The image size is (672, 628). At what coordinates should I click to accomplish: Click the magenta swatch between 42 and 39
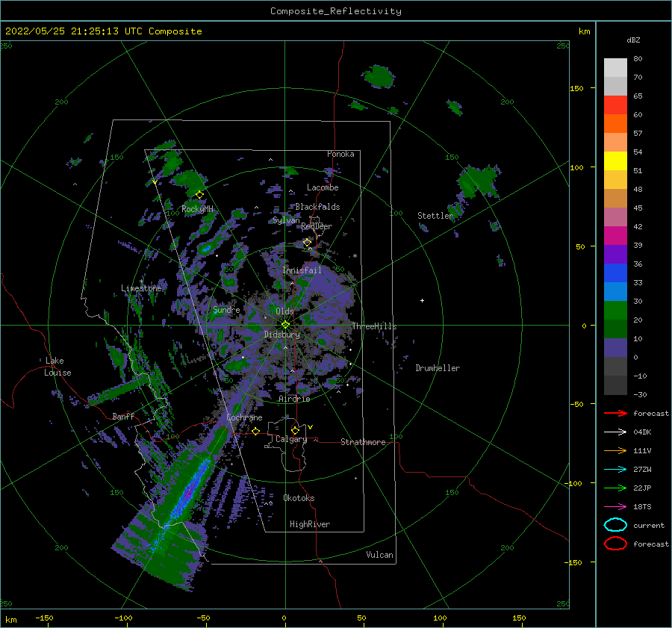[615, 236]
